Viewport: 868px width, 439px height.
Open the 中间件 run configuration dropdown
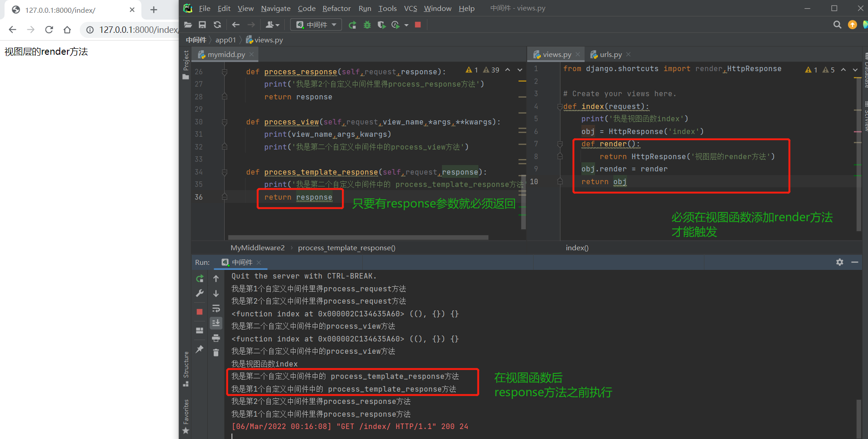tap(316, 25)
